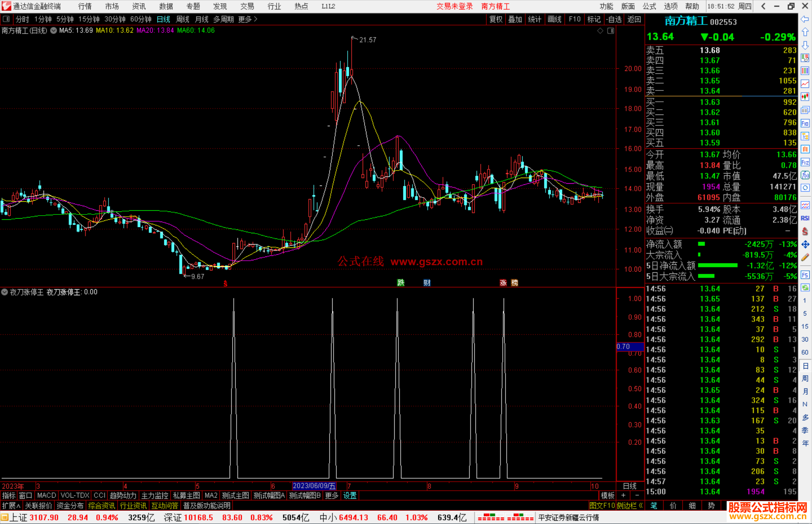Viewport: 812px width, 524px height.
Task: Click the candlestick chart icon in sidebar
Action: (805, 97)
